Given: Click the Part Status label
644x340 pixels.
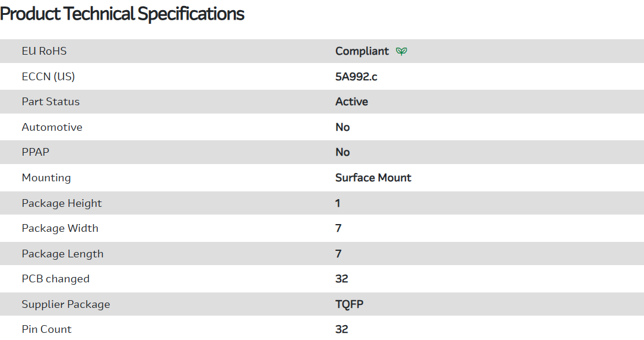Looking at the screenshot, I should click(x=50, y=102).
